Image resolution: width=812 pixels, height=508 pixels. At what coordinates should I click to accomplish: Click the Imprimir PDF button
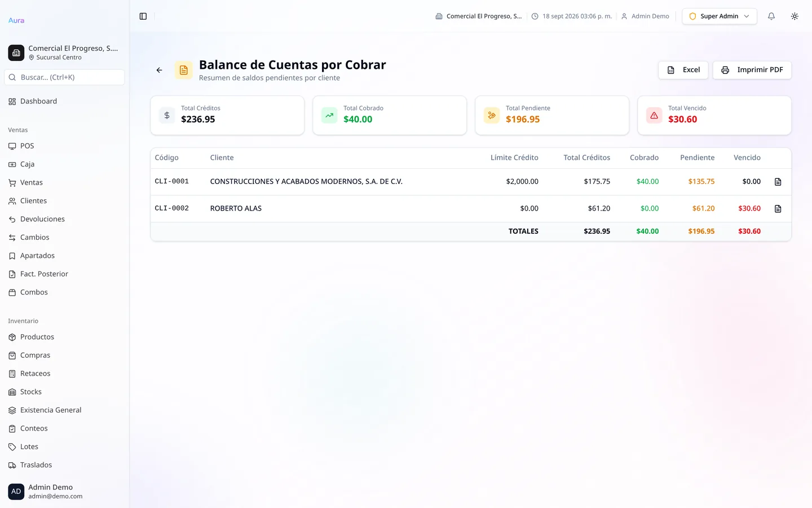tap(752, 70)
